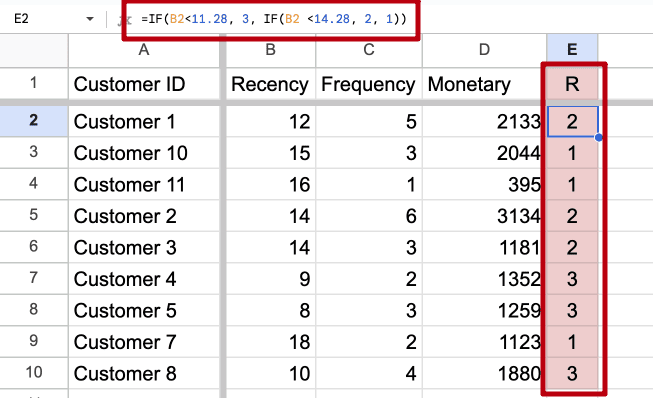Screen dimensions: 653x398
Task: Select column A header
Action: click(x=144, y=50)
